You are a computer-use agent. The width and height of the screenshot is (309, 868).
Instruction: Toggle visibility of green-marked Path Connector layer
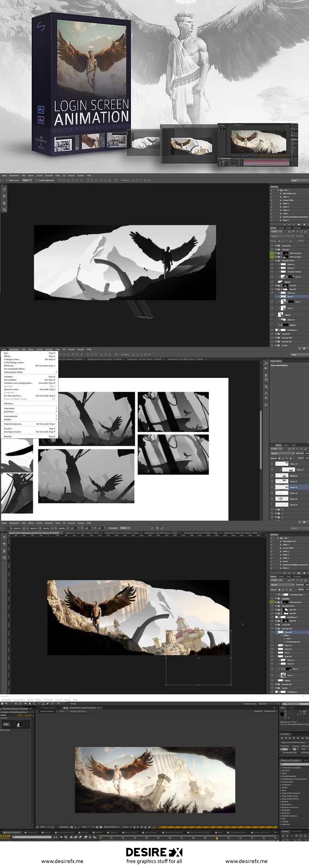tap(272, 253)
